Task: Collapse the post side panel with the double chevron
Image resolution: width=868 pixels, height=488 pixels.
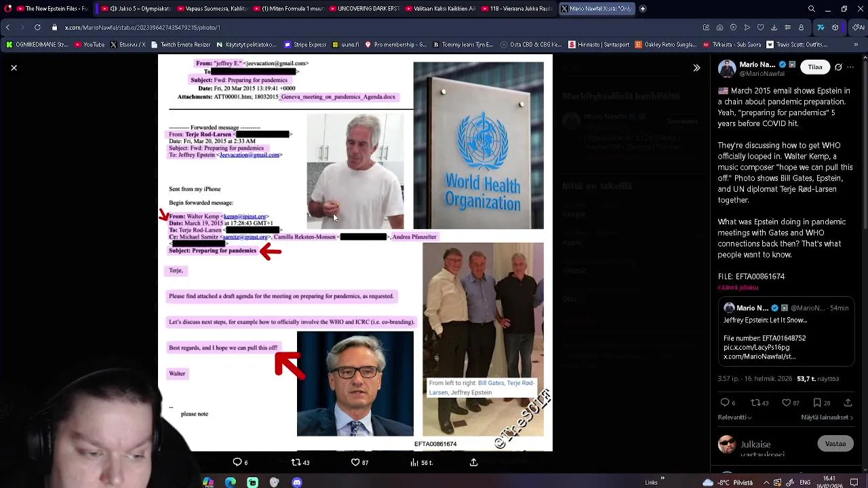Action: point(696,68)
